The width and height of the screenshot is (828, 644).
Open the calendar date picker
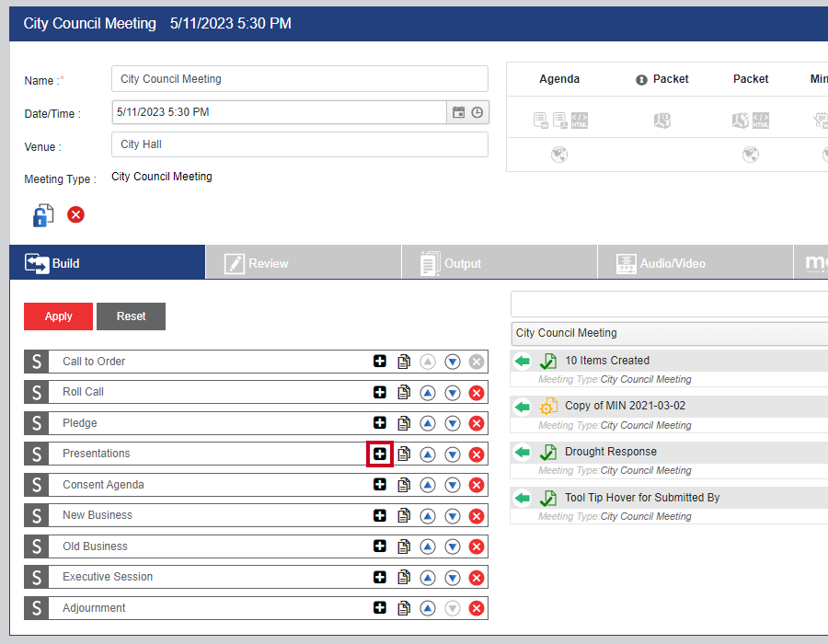(459, 112)
